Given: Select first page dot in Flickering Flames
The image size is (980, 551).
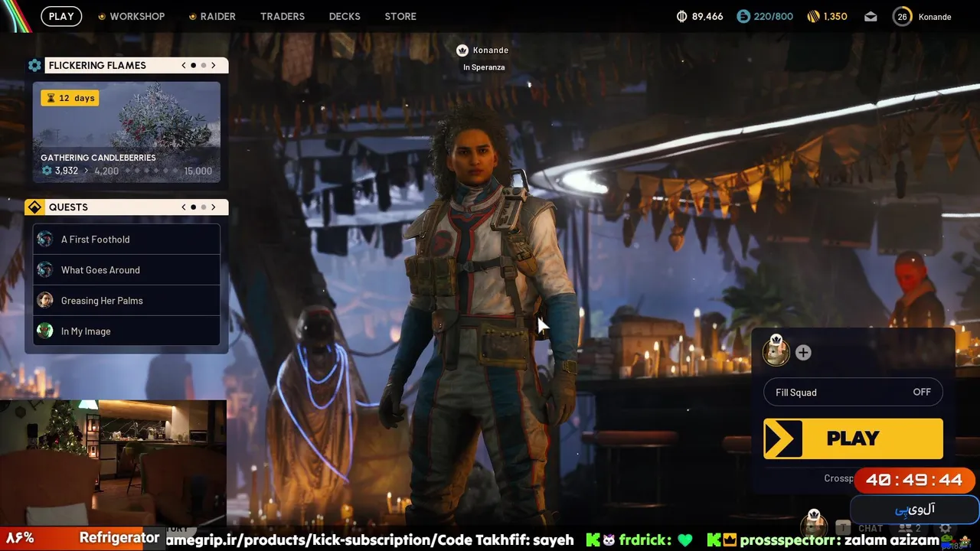Looking at the screenshot, I should coord(193,65).
